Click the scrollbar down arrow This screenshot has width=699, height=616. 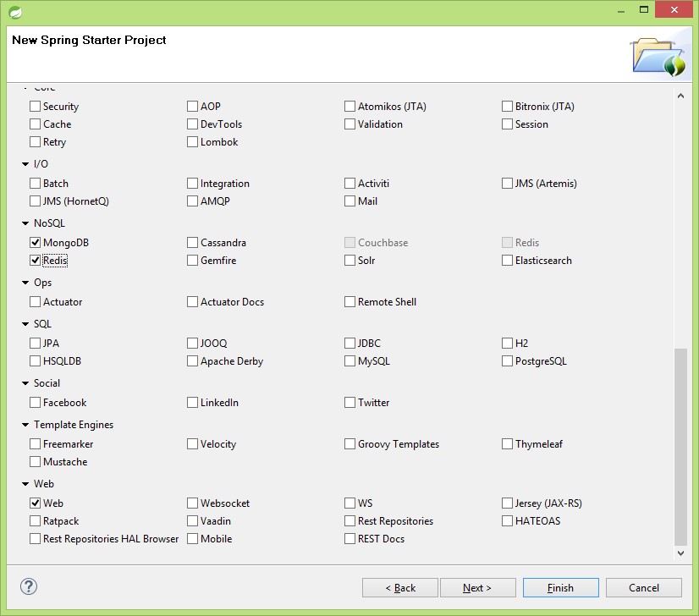coord(680,553)
